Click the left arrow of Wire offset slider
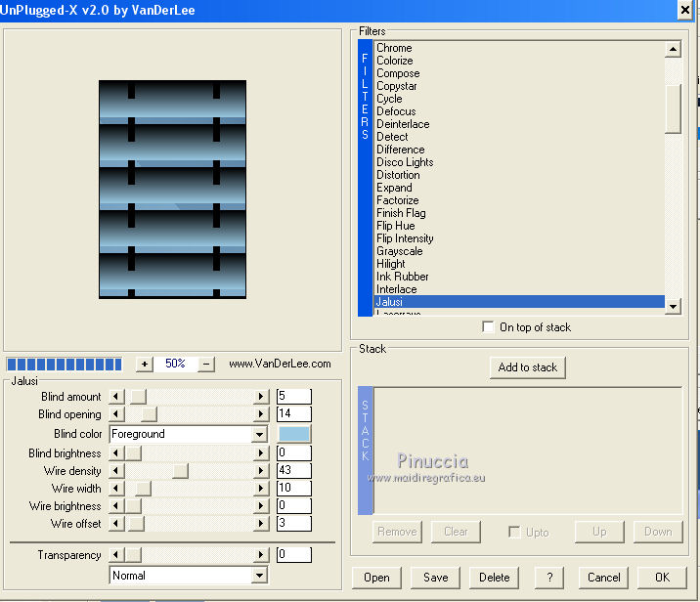The width and height of the screenshot is (700, 602). pyautogui.click(x=116, y=523)
